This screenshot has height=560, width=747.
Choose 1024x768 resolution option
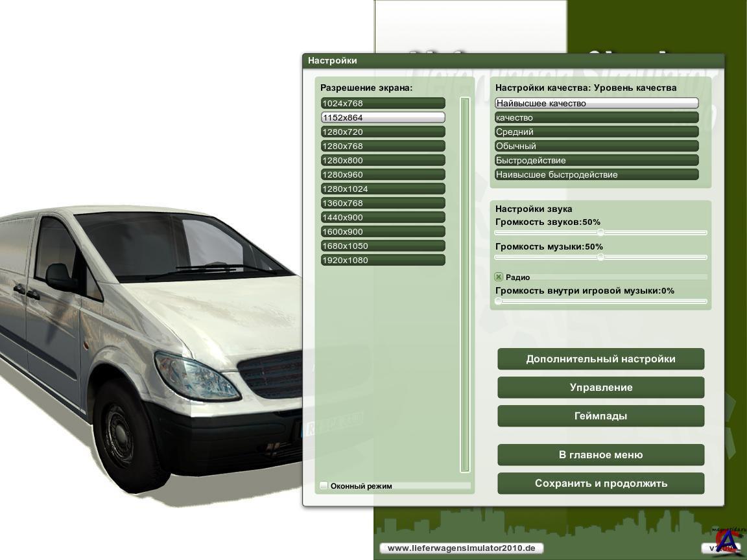click(383, 104)
